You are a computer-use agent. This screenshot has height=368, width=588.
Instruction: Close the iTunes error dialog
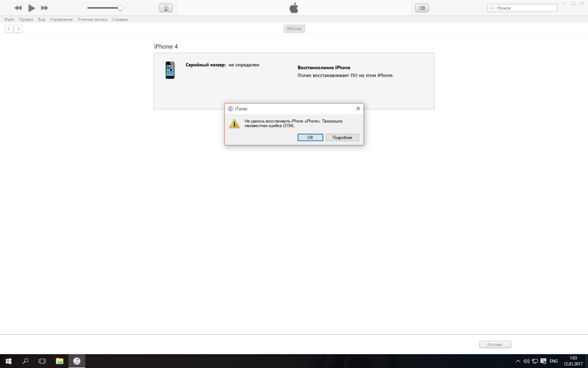[x=358, y=108]
